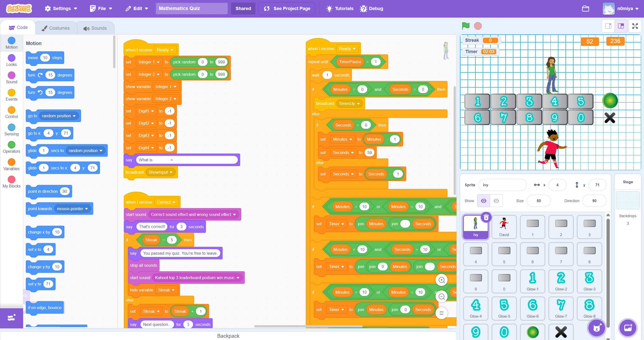
Task: Switch to the Costumes tab
Action: [56, 28]
